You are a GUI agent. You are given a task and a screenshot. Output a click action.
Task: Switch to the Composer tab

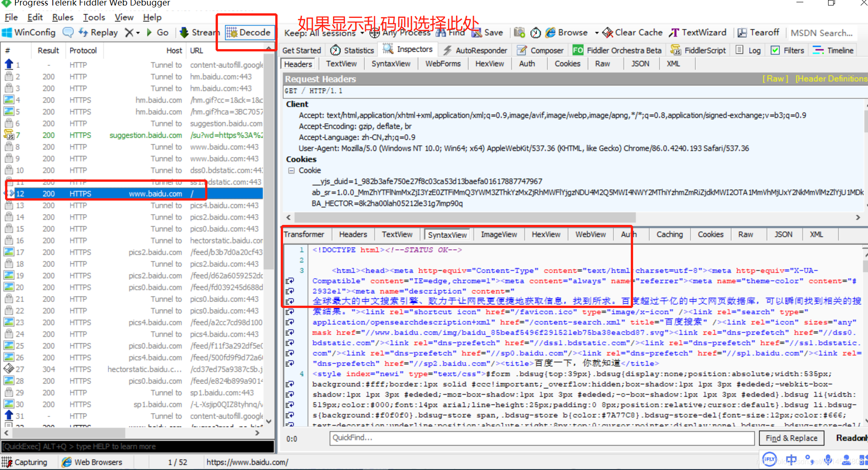pos(540,50)
